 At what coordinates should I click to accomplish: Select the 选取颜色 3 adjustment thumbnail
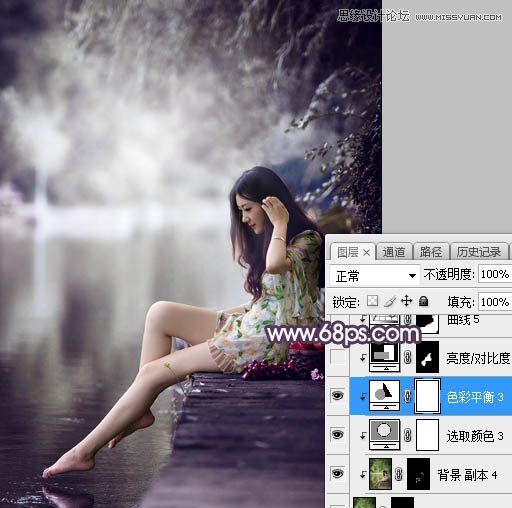(385, 435)
